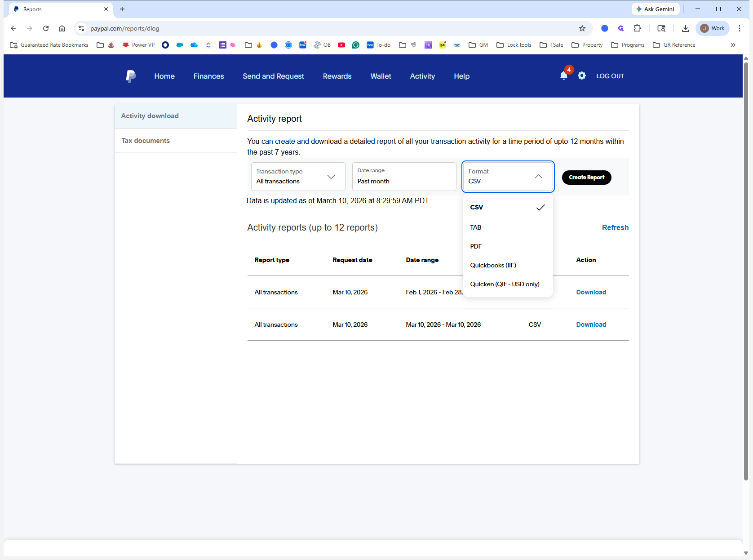Click the address bar URL
The width and height of the screenshot is (753, 560).
pyautogui.click(x=124, y=28)
